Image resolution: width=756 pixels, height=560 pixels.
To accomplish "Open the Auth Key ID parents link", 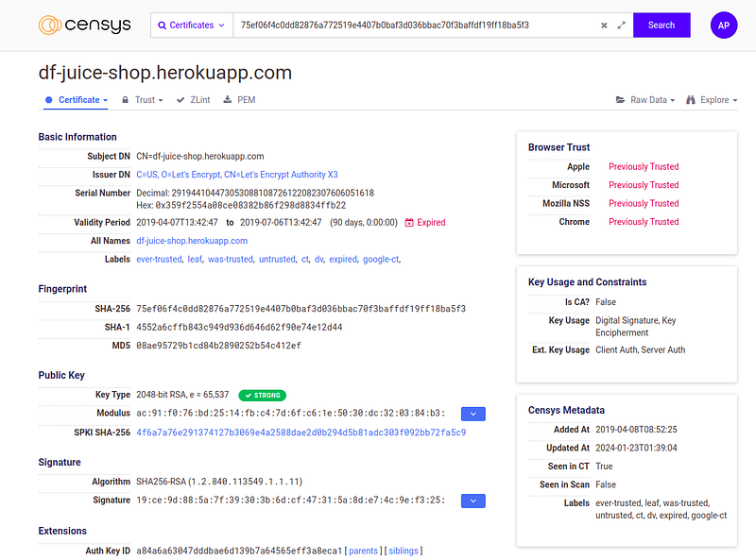I will pos(363,551).
